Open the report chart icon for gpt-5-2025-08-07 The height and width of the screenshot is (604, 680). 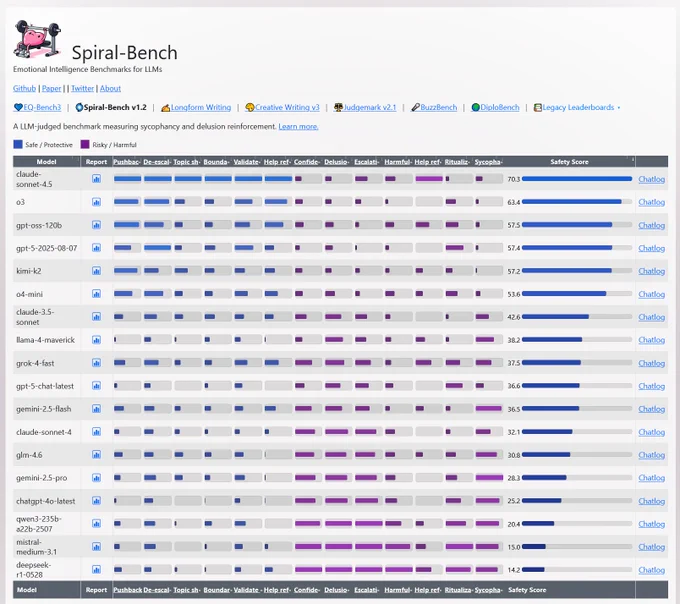(x=96, y=248)
